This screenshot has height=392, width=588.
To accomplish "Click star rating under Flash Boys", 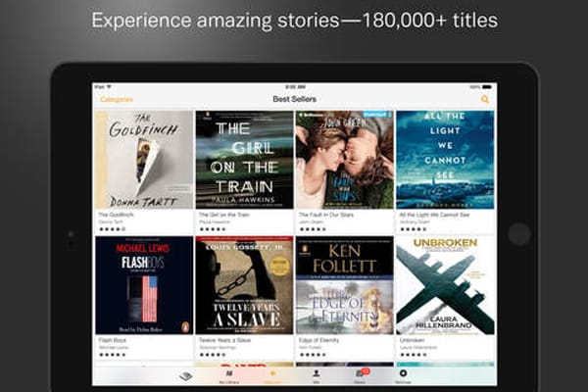I will (113, 355).
